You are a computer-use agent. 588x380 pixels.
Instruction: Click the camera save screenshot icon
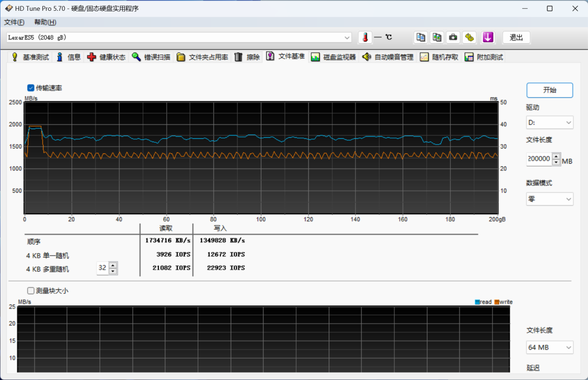coord(453,38)
